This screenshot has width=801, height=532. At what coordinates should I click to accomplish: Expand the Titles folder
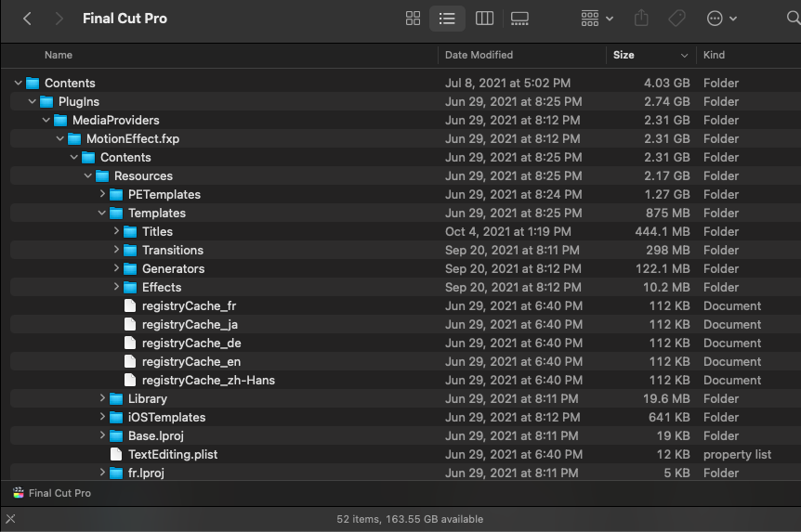pos(116,231)
